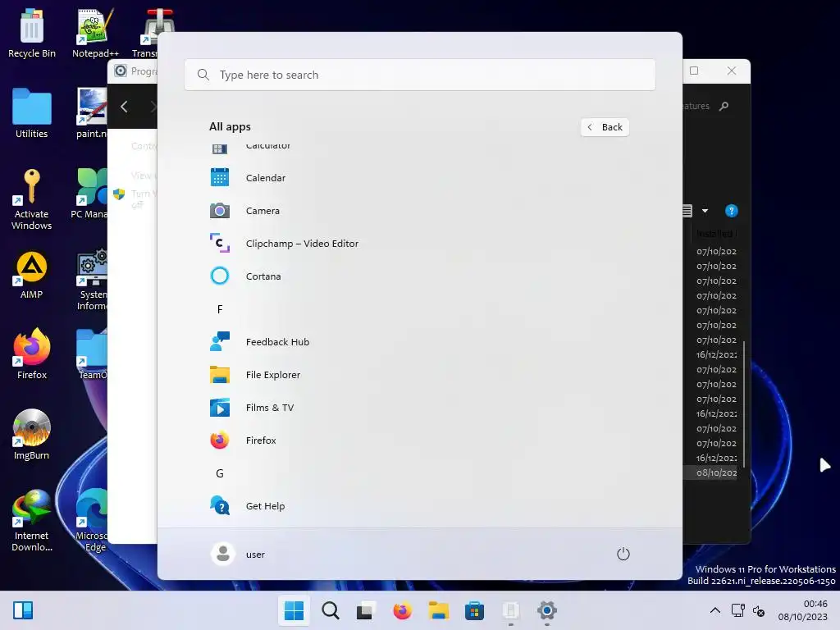Jump to letter F section header
This screenshot has width=840, height=630.
click(x=220, y=309)
